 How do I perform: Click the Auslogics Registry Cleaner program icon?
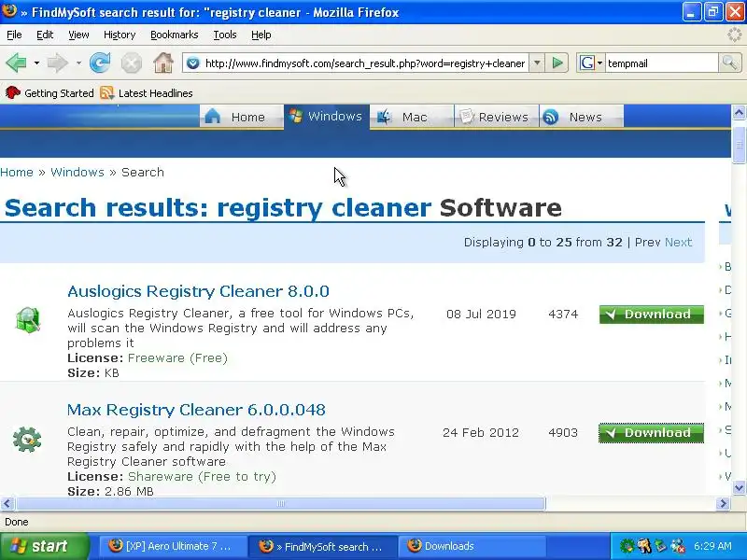tap(28, 319)
